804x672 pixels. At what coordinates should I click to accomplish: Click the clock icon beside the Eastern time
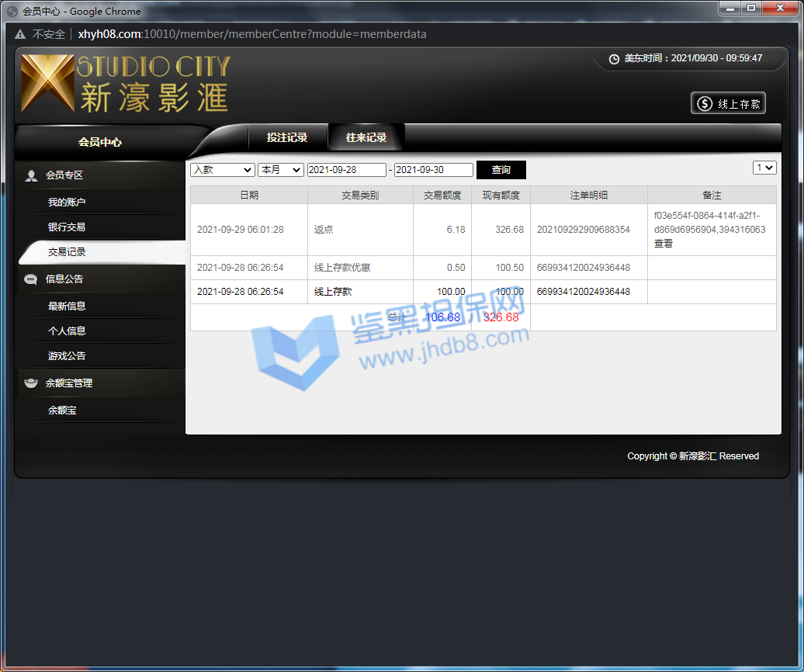pos(614,59)
